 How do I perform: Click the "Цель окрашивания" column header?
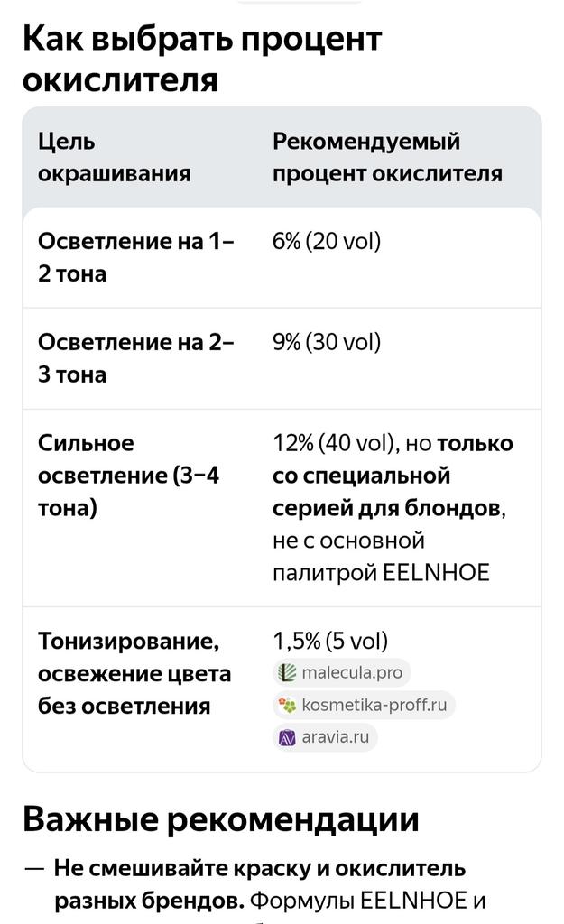tap(115, 157)
